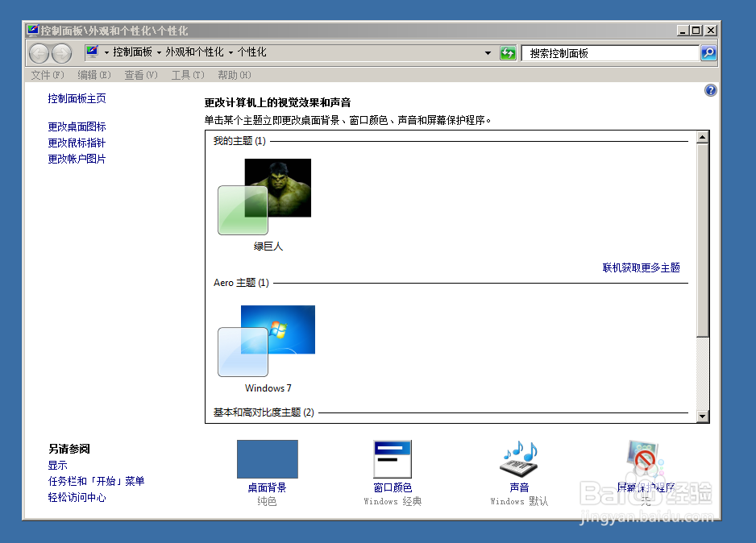Click the Aero 主题 (1) group header

[x=241, y=282]
